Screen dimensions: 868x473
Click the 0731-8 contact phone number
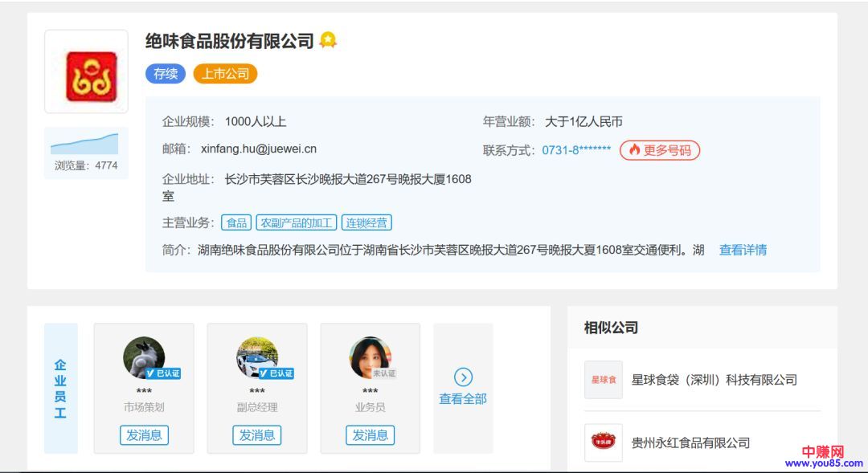576,150
